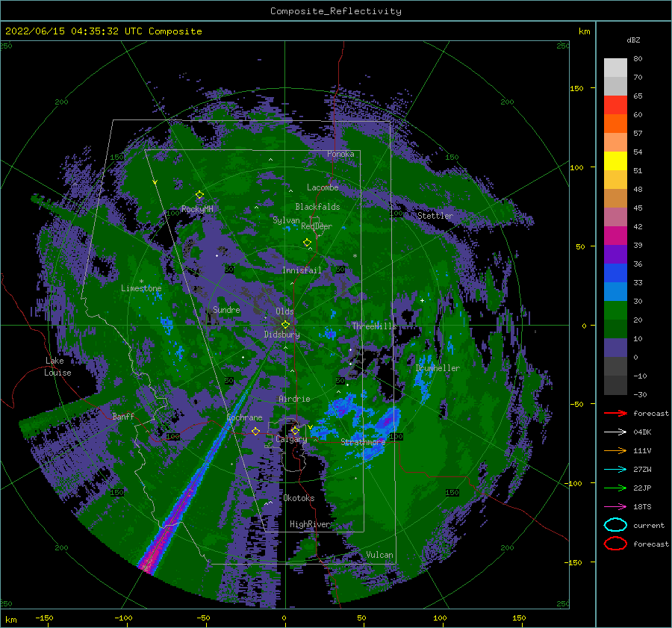This screenshot has width=672, height=628.
Task: Click the yellow diamond marker below Cochrane
Action: tap(255, 432)
